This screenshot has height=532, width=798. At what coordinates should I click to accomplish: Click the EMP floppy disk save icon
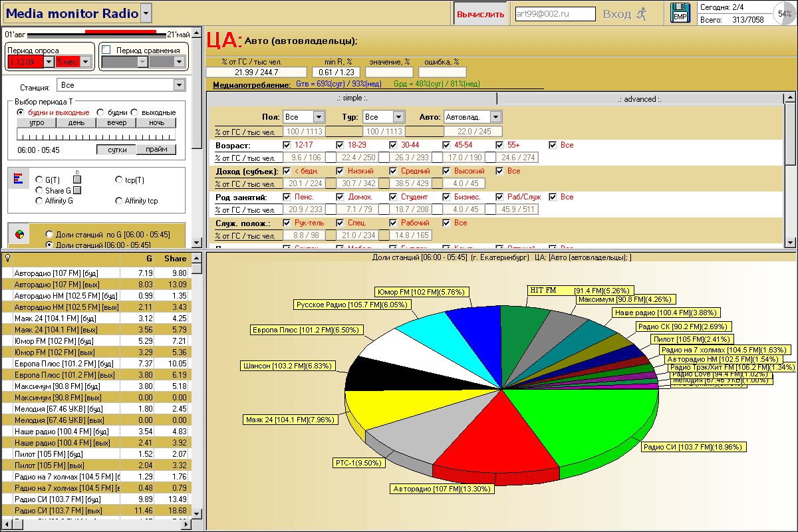coord(680,13)
